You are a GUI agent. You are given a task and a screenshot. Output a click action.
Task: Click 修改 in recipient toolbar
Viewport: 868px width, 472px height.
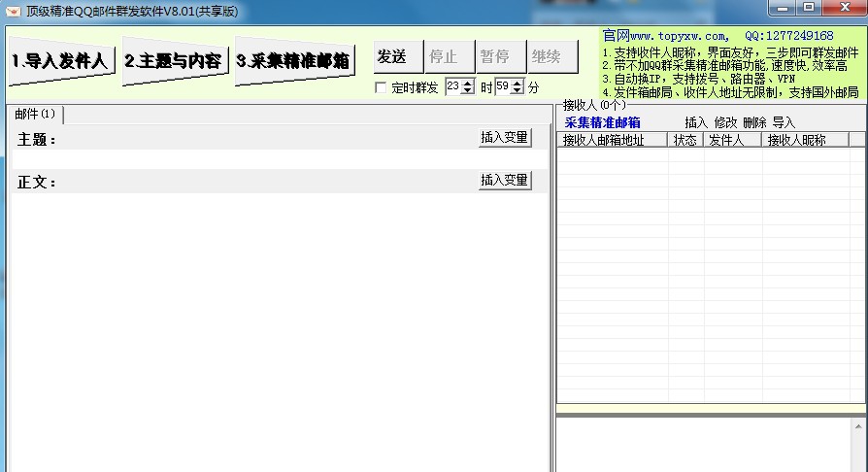[x=725, y=122]
